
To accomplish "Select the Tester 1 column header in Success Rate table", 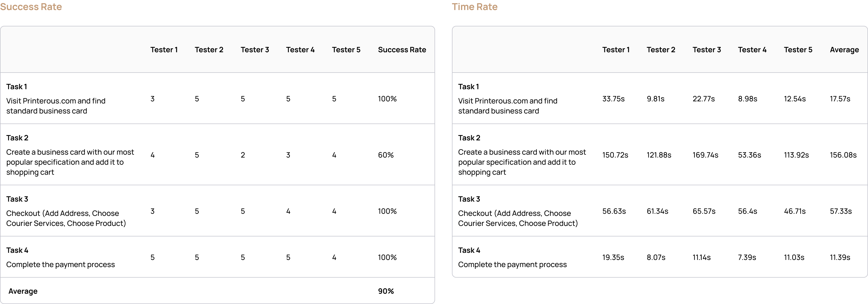I will 164,50.
